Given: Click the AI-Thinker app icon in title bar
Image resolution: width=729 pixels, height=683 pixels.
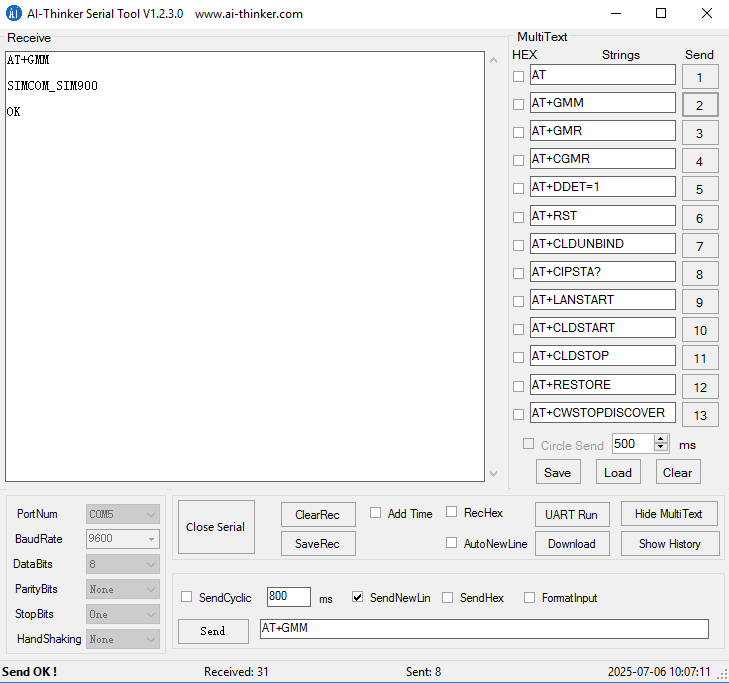Looking at the screenshot, I should point(14,14).
